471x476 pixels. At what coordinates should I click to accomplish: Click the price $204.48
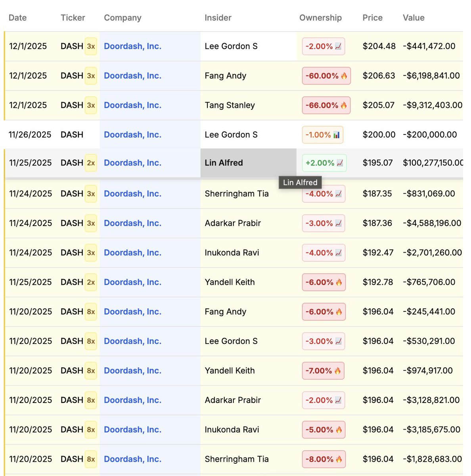pos(379,46)
